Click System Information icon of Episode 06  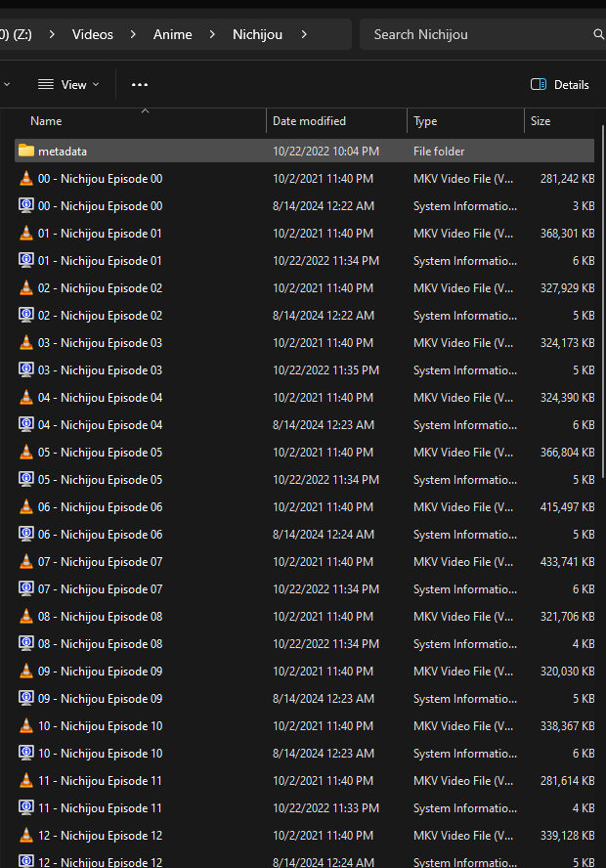pyautogui.click(x=26, y=535)
